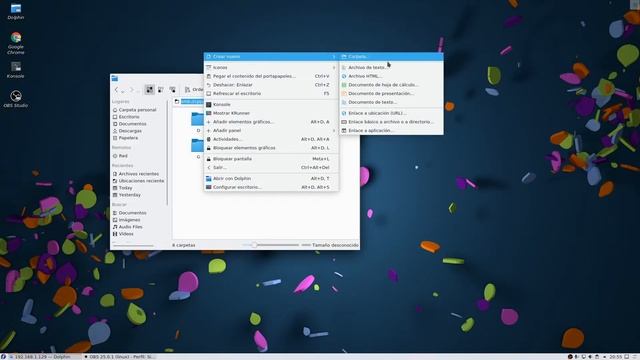Select Konsole in the context menu
This screenshot has height=360, width=640.
[271, 104]
